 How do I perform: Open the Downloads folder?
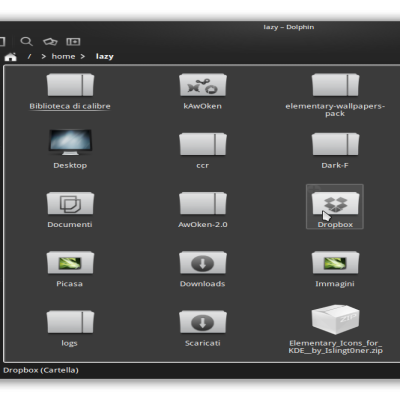(203, 269)
